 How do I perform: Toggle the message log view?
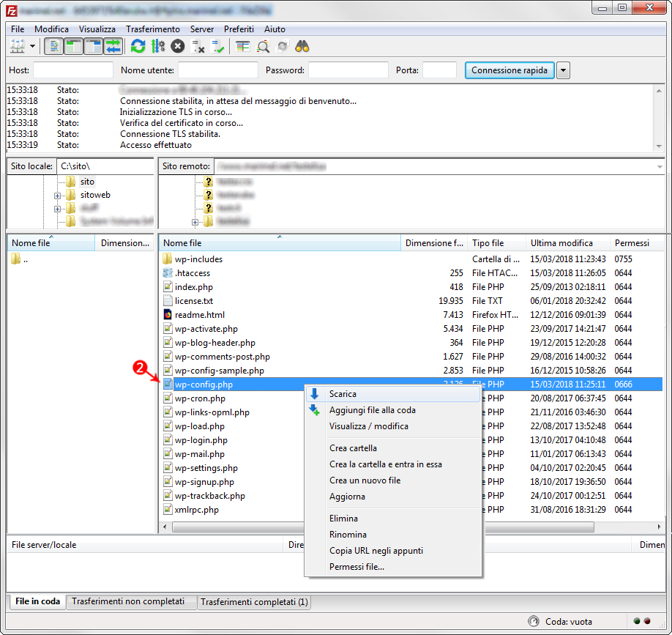54,46
